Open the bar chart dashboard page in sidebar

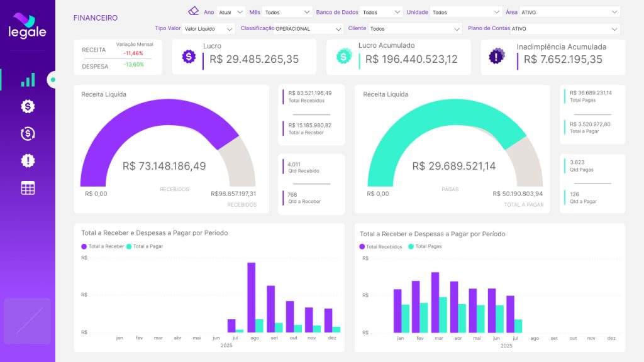click(28, 80)
